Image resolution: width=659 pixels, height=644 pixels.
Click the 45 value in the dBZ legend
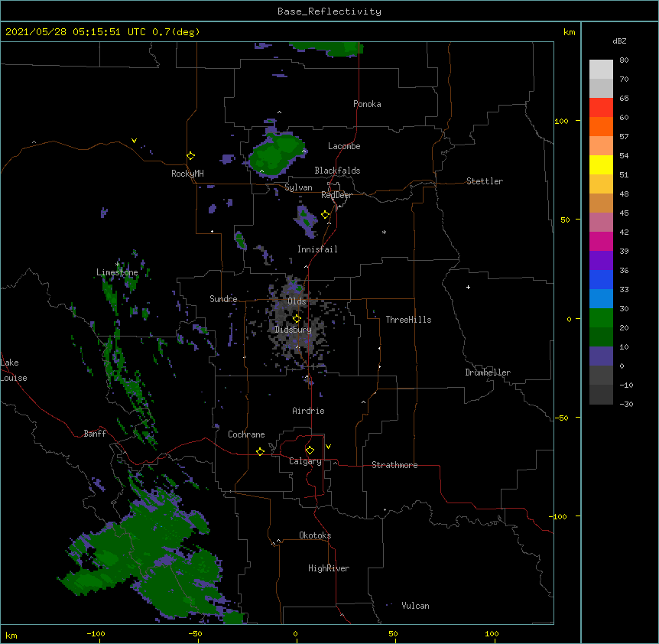click(624, 213)
